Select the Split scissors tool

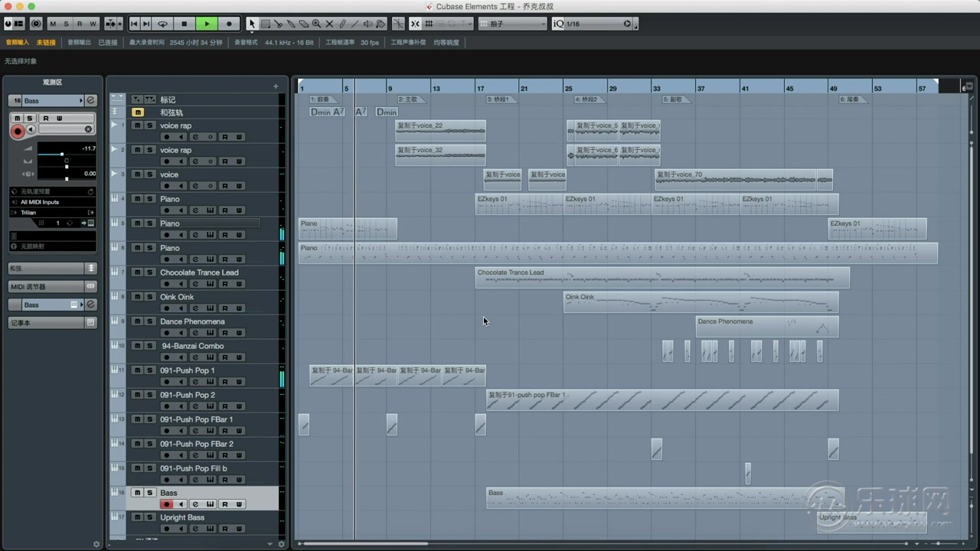tap(278, 24)
